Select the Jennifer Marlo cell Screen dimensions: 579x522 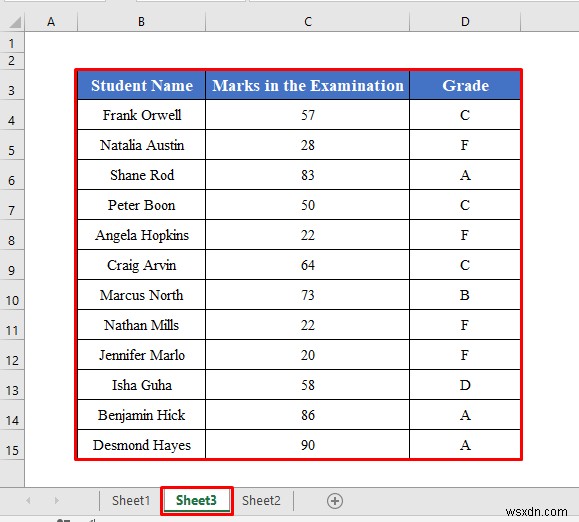(x=141, y=355)
